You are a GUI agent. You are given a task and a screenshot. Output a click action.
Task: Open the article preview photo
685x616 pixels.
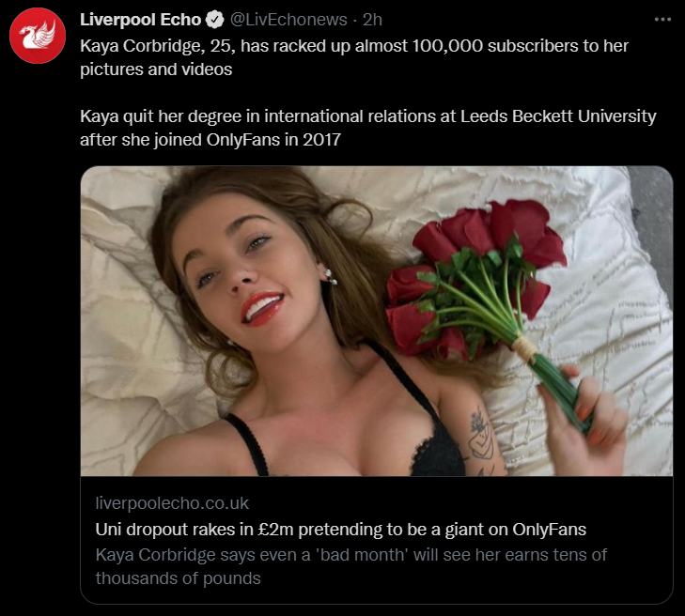tap(376, 320)
